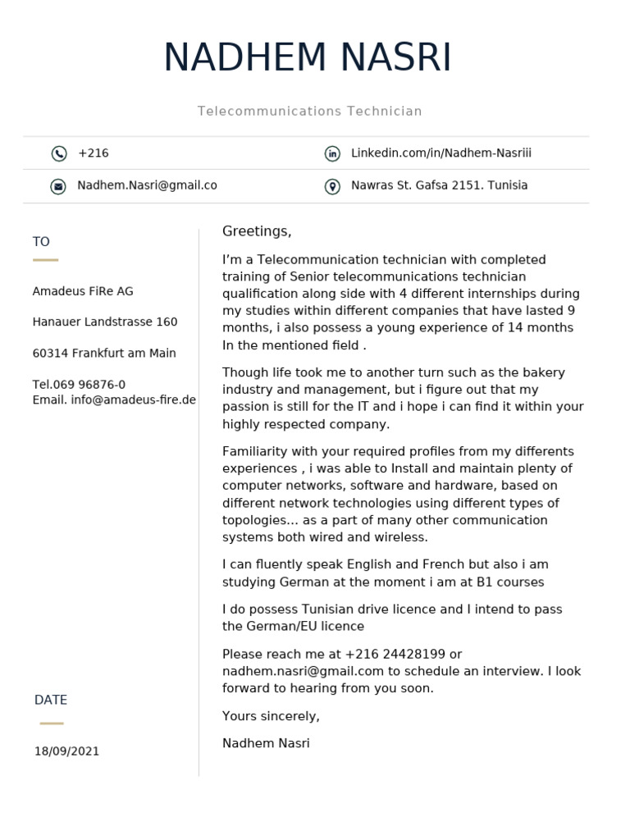Click the Nadhem Nasri signature at bottom

267,743
